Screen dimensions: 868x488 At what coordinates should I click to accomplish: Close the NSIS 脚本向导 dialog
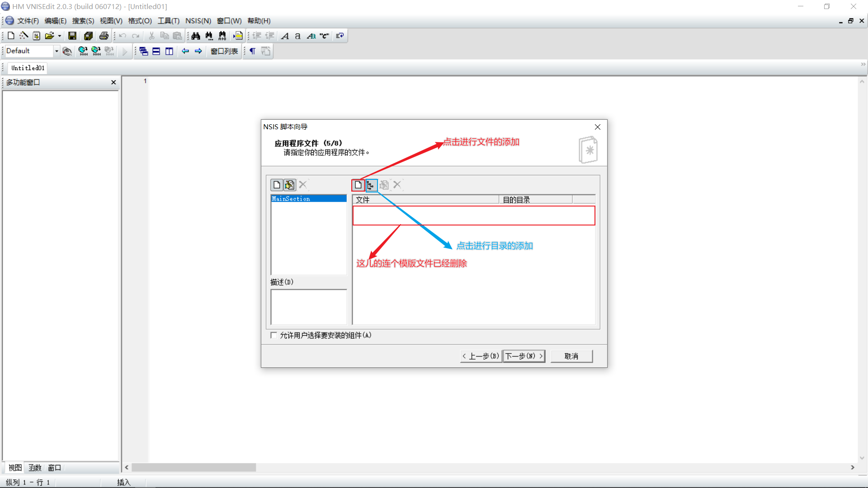pyautogui.click(x=598, y=127)
